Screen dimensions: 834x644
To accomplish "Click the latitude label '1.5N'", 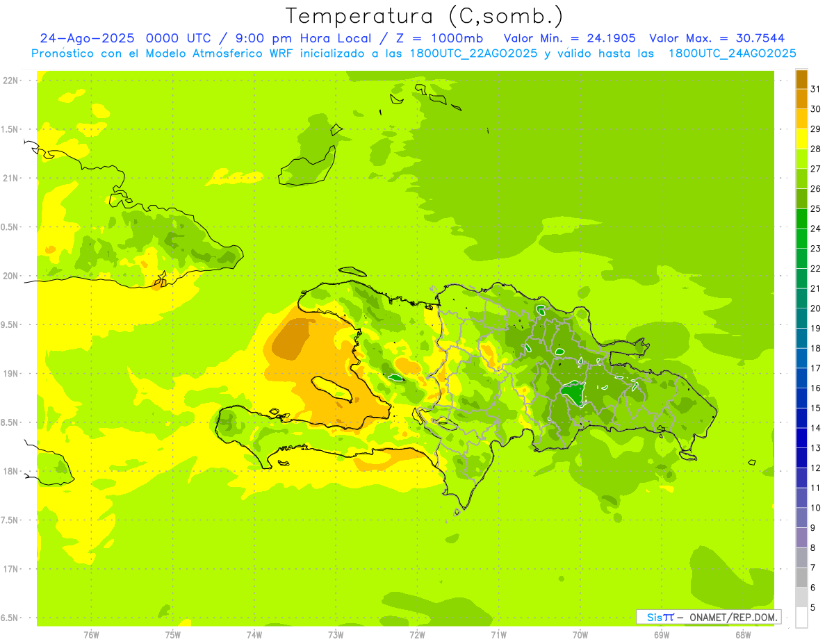I will pos(10,129).
